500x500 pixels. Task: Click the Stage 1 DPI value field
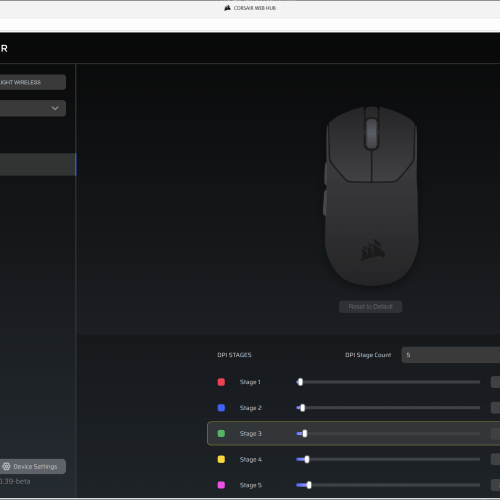(x=495, y=382)
